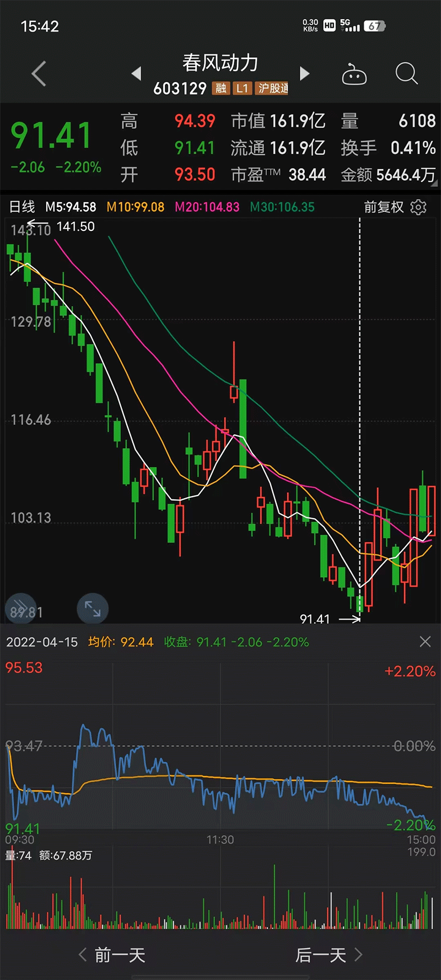
Task: Tap low price 91.41 beside 低
Action: pyautogui.click(x=195, y=148)
